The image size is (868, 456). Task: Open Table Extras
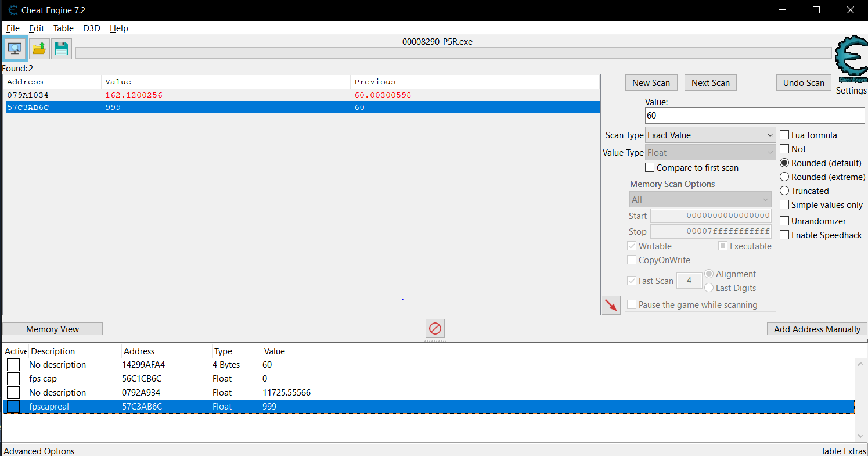844,451
